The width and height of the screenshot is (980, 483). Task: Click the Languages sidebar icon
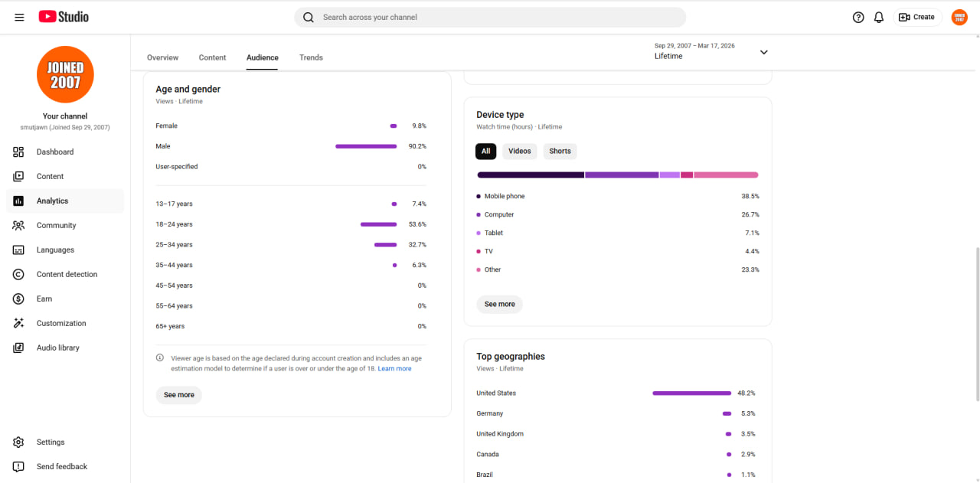(x=18, y=250)
